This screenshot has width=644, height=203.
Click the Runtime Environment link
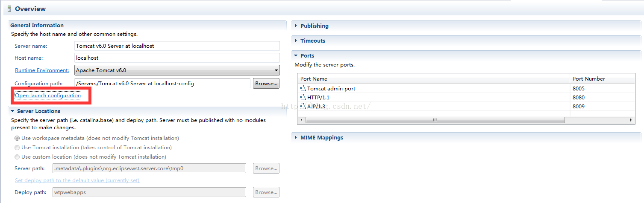[x=42, y=70]
